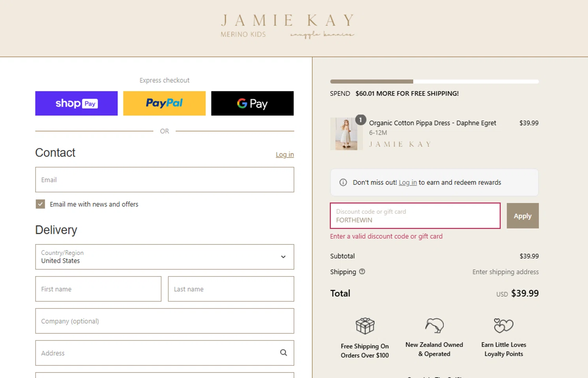This screenshot has width=588, height=378.
Task: Click the Jamie Kay brand text under product
Action: coord(400,144)
